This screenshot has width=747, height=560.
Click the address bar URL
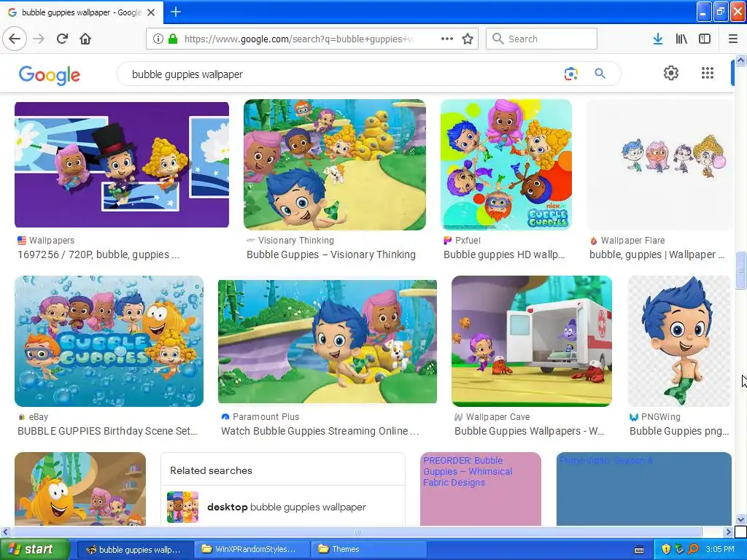298,39
